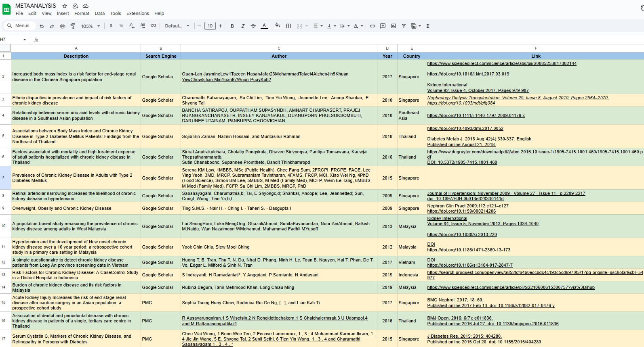Image resolution: width=644 pixels, height=347 pixels.
Task: Open the font family dropdown Defaul...
Action: [x=177, y=26]
